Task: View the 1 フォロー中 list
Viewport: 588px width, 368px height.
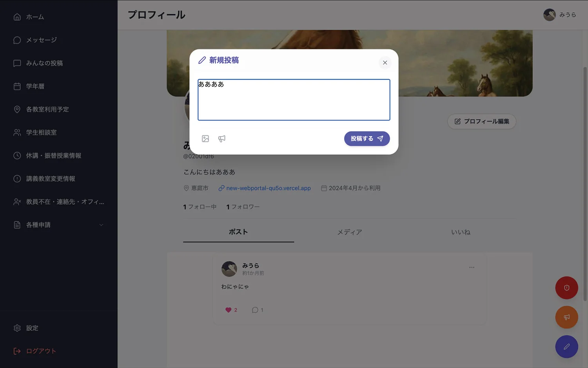Action: point(200,207)
